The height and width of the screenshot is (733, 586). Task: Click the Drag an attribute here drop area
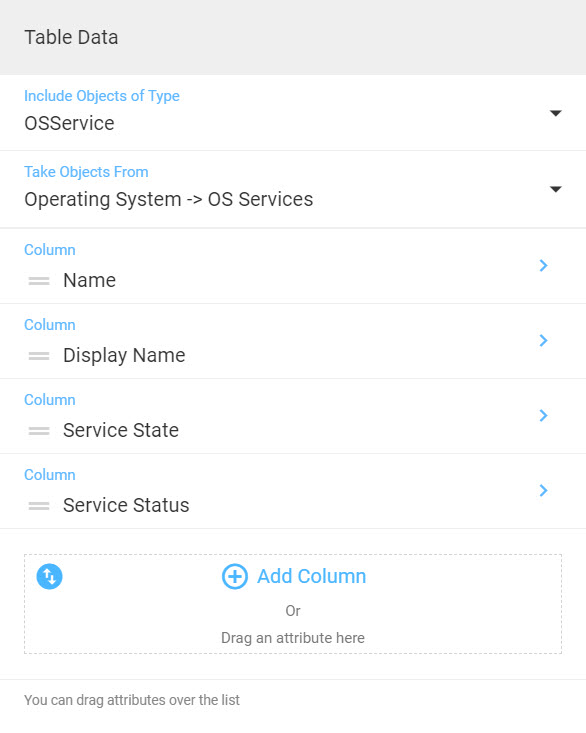(293, 604)
